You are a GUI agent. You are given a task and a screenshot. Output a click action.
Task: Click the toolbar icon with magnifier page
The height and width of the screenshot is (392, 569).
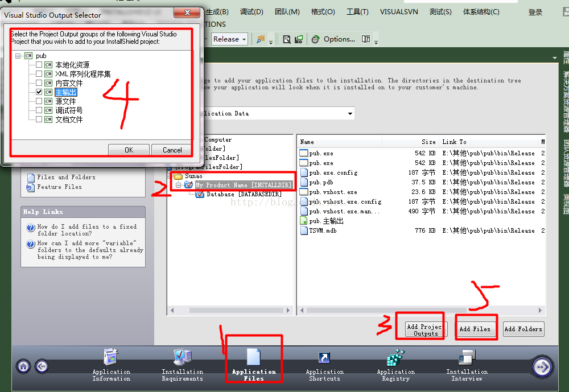point(287,39)
